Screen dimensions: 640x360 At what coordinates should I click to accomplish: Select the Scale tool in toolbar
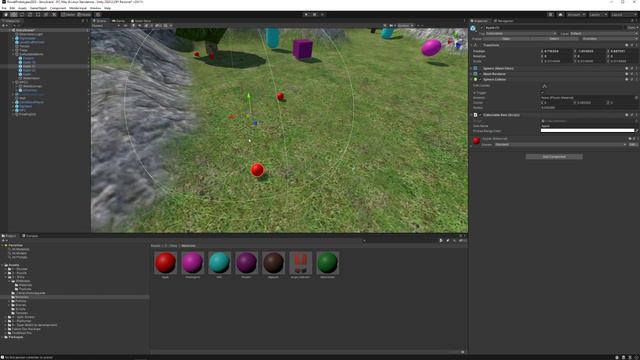coord(30,15)
